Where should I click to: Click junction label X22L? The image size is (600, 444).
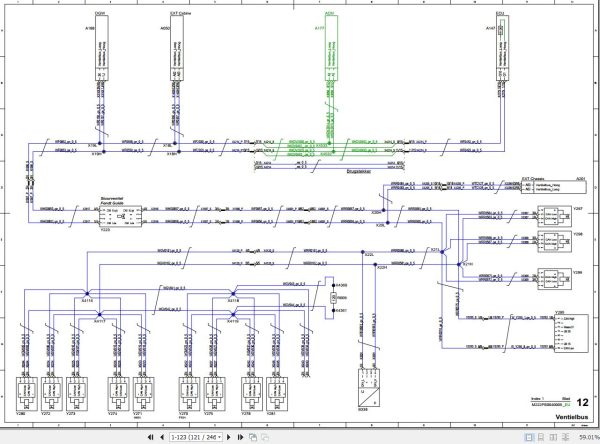tap(369, 255)
